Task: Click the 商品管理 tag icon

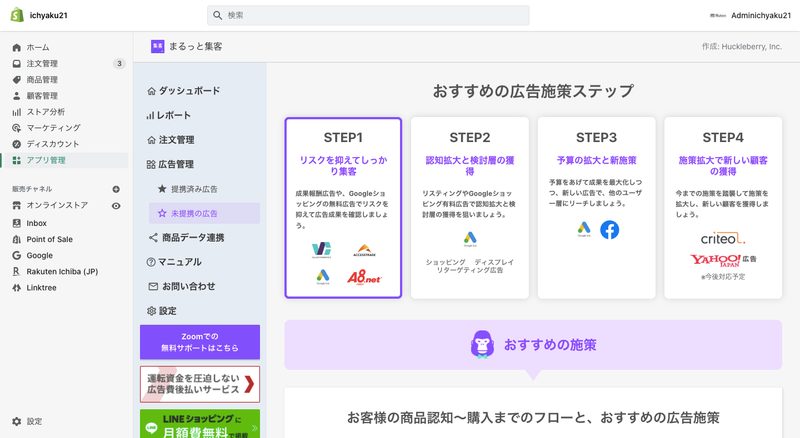Action: tap(17, 80)
